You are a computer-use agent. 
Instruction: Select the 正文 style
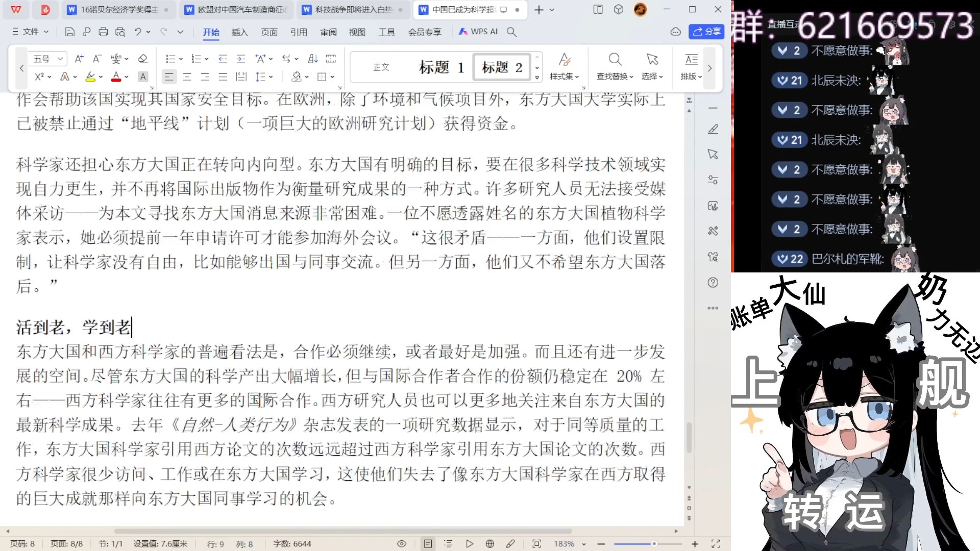[x=381, y=67]
